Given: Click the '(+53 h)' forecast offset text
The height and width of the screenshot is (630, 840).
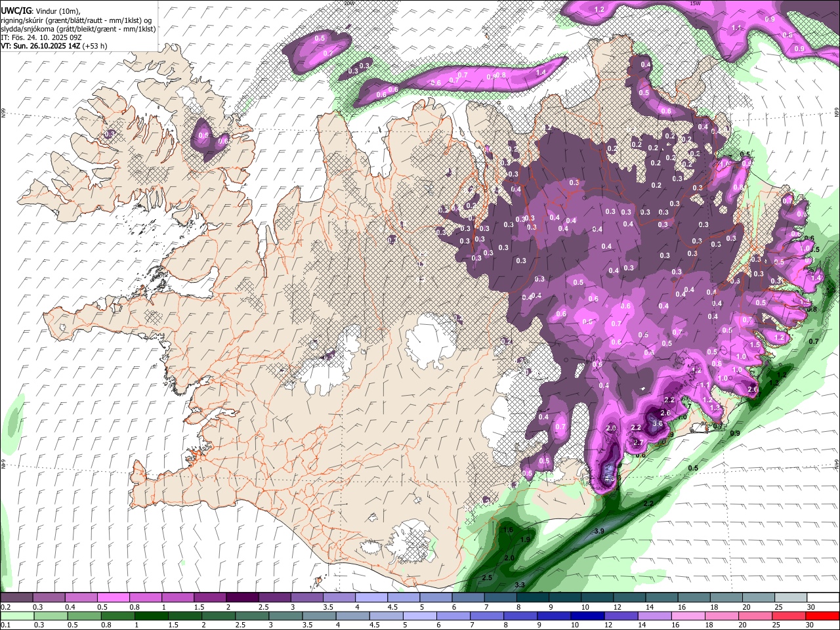Looking at the screenshot, I should (95, 46).
